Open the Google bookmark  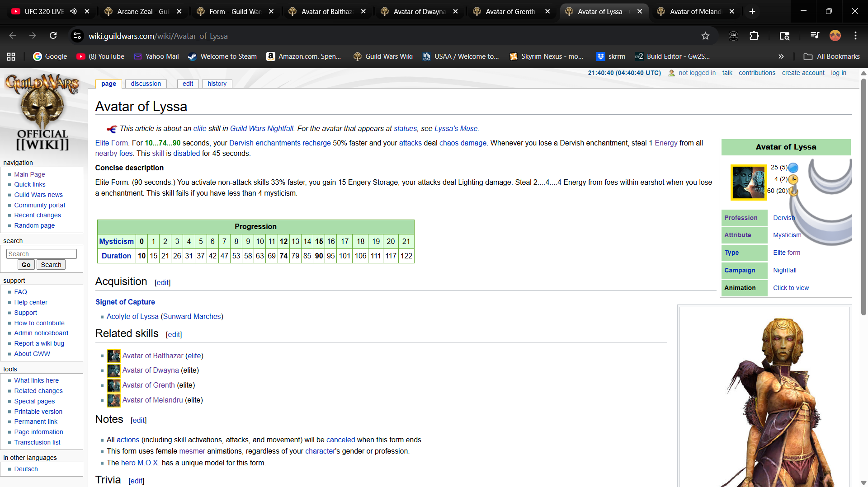[x=50, y=56]
